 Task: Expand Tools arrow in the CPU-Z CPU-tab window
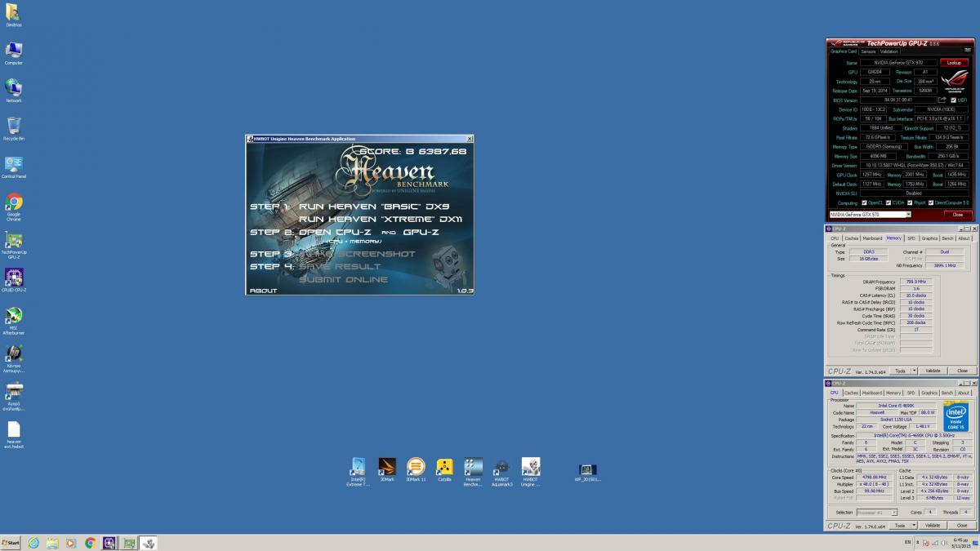pos(913,526)
